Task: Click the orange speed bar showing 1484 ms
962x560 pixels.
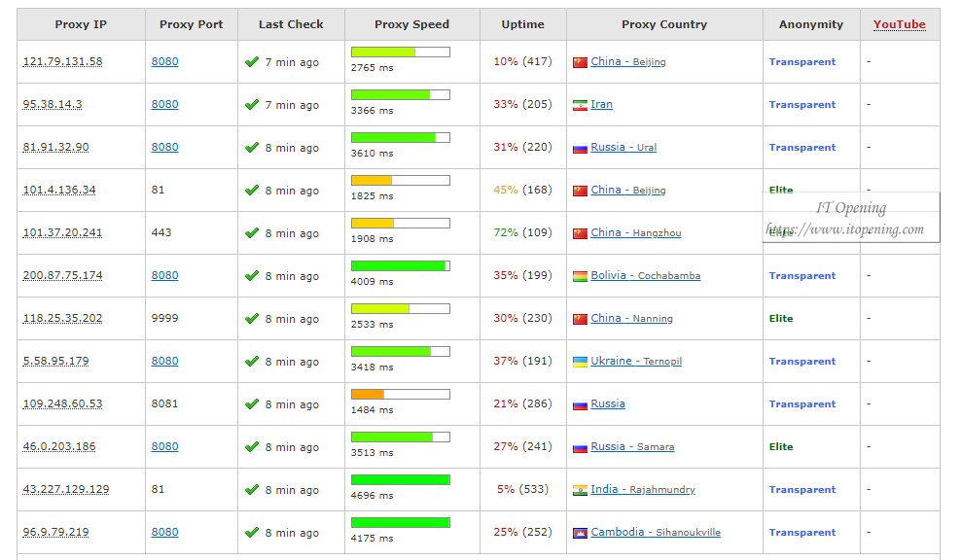Action: tap(401, 395)
